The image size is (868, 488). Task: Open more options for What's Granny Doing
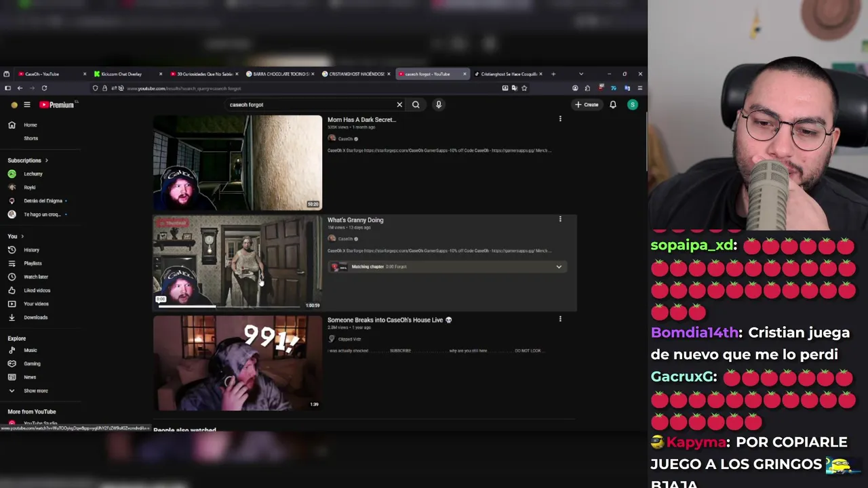(x=560, y=219)
